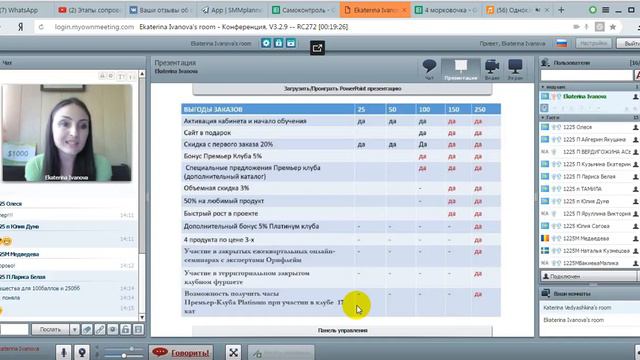Click the black pop-out window icon
The image size is (640, 360).
coord(318,48)
